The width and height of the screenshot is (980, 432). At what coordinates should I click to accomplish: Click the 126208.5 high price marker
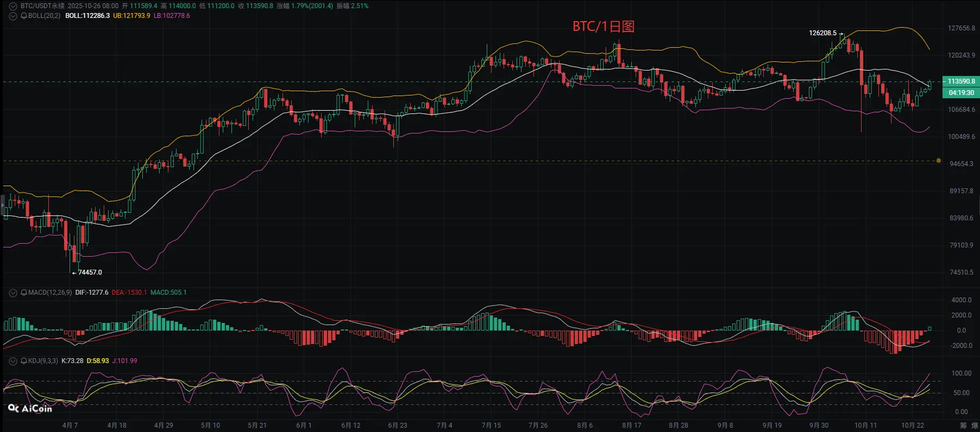(823, 33)
